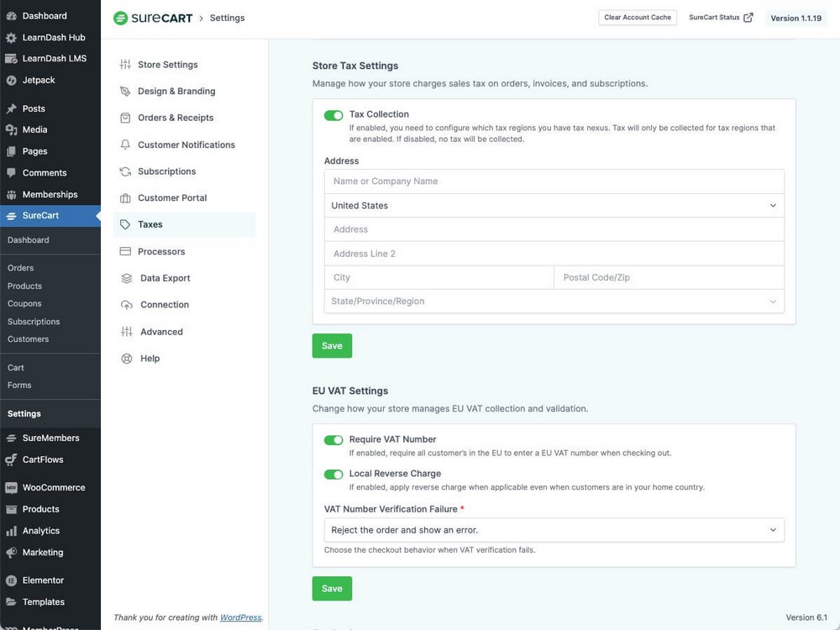The height and width of the screenshot is (630, 840).
Task: Click the Customer Portal briefcase icon
Action: tap(125, 198)
